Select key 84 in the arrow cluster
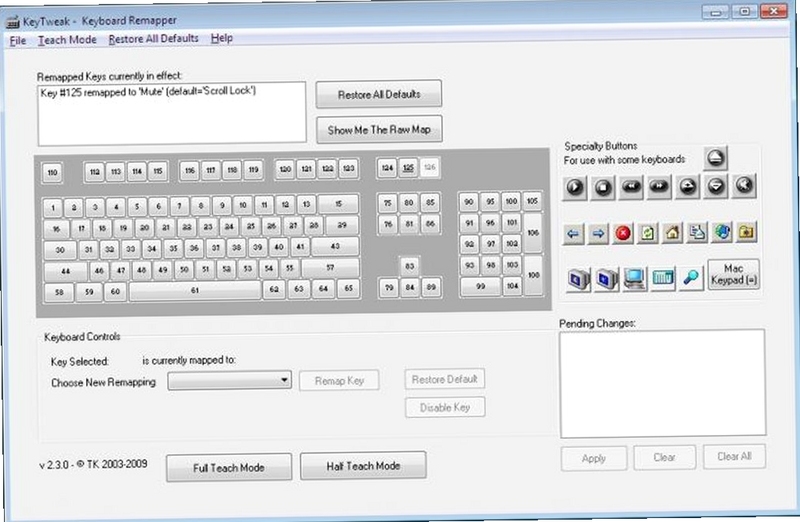Image resolution: width=800 pixels, height=522 pixels. (x=410, y=287)
